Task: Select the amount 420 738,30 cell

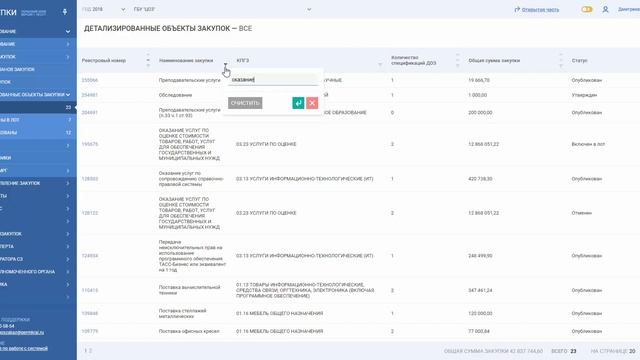Action: tap(480, 179)
